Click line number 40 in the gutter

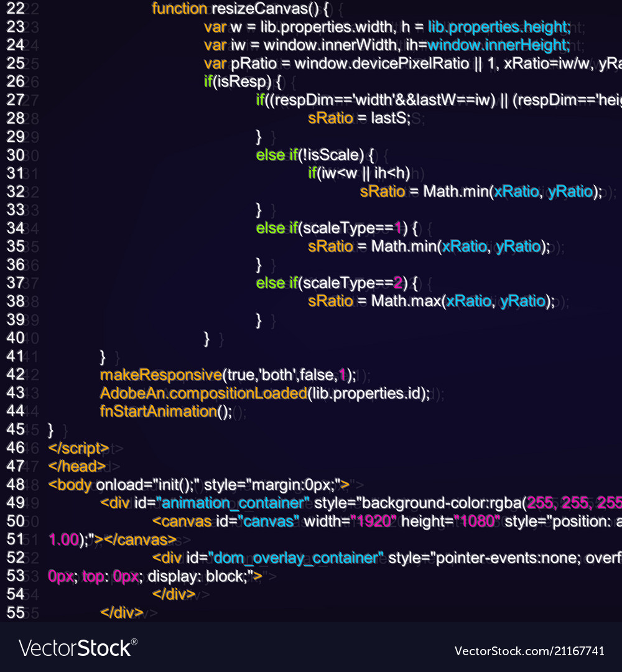coord(16,338)
